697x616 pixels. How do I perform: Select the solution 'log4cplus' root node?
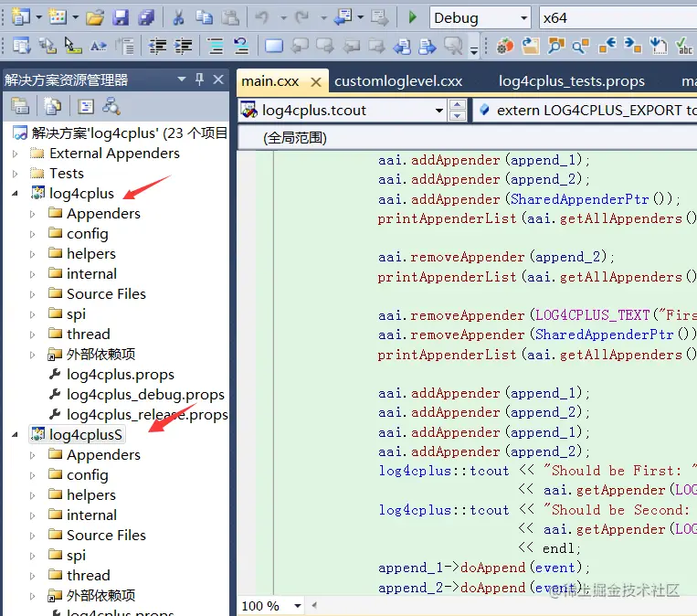tap(120, 133)
